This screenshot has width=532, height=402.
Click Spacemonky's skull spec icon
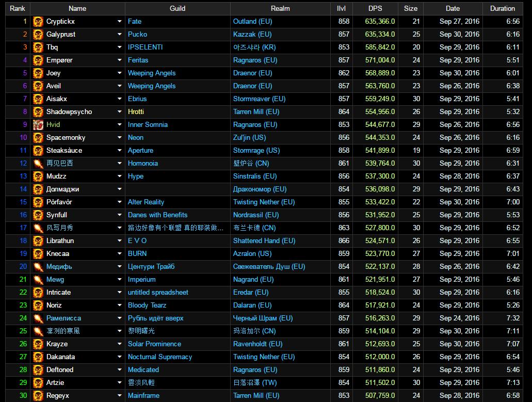[38, 137]
